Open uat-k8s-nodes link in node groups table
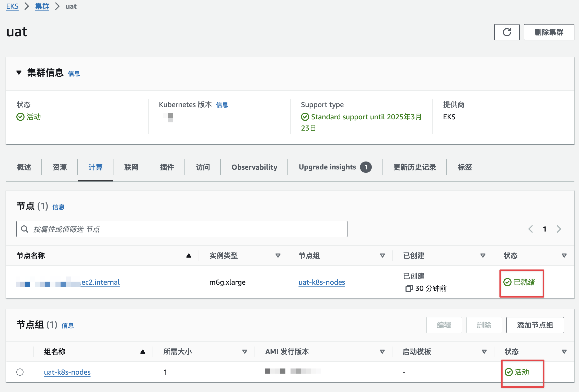This screenshot has width=579, height=392. click(67, 372)
